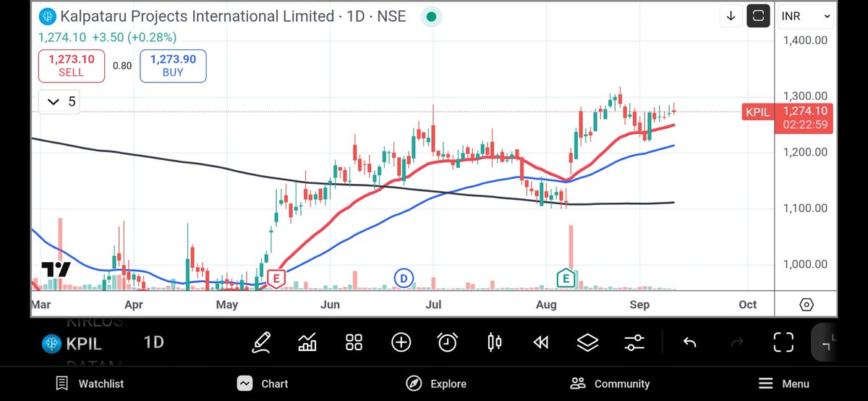Image resolution: width=868 pixels, height=401 pixels.
Task: Open the drawing tools pencil icon
Action: tap(262, 342)
